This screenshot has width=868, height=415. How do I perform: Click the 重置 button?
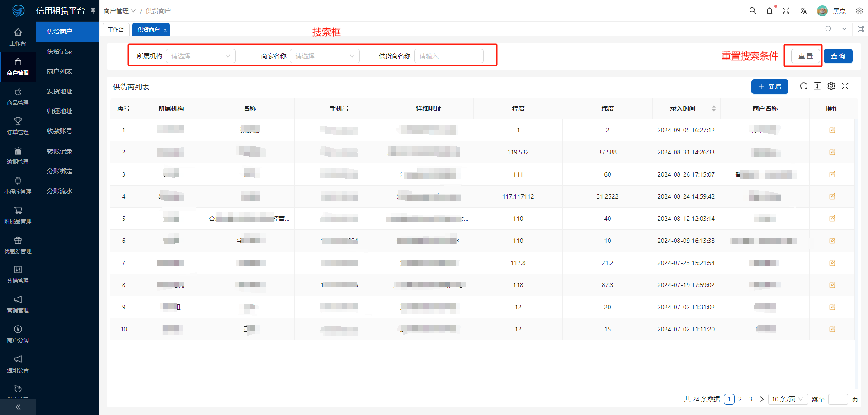[x=806, y=56]
